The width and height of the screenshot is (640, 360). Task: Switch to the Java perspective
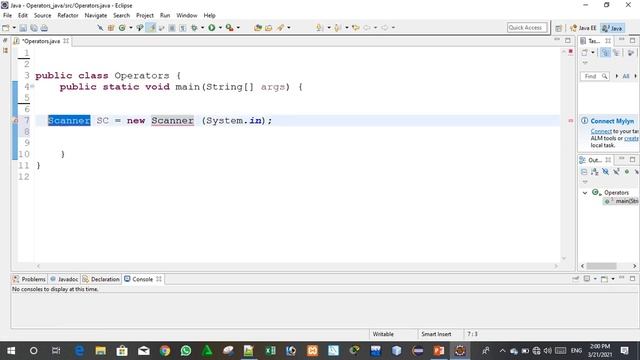(612, 28)
